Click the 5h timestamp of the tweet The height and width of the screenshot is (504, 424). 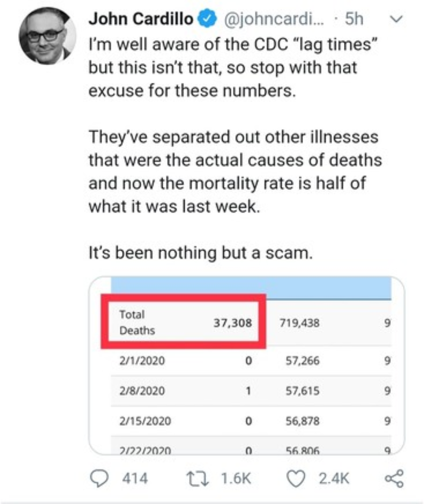(x=354, y=19)
